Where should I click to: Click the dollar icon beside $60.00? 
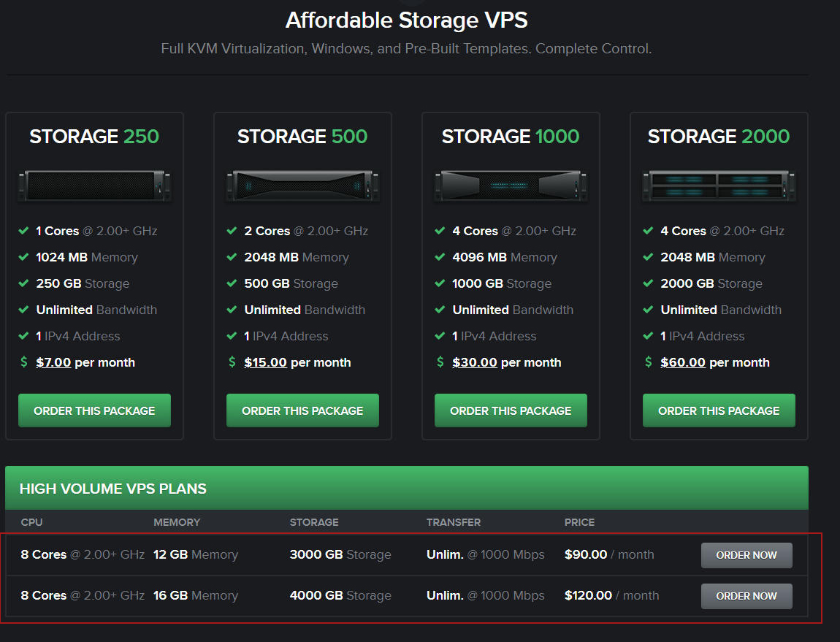(x=649, y=362)
